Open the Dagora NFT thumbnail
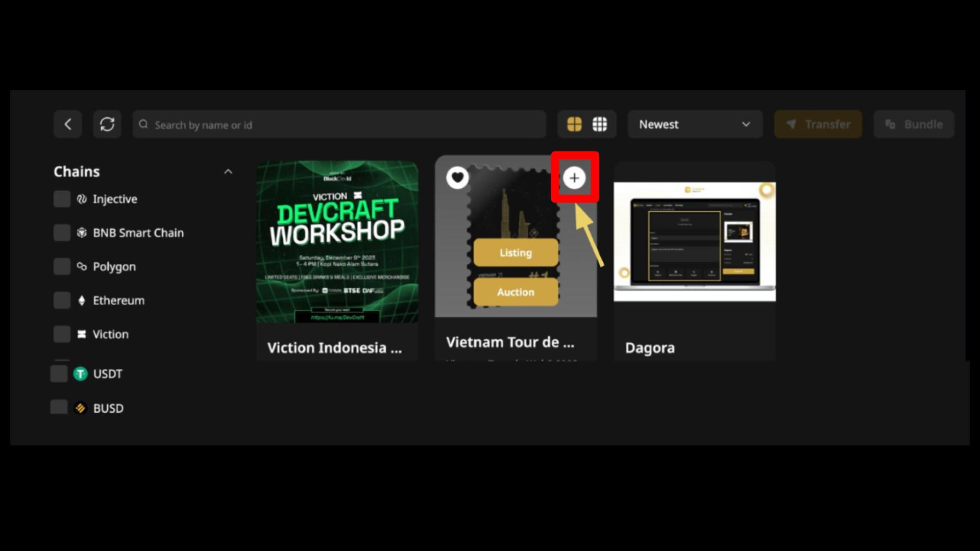 695,242
